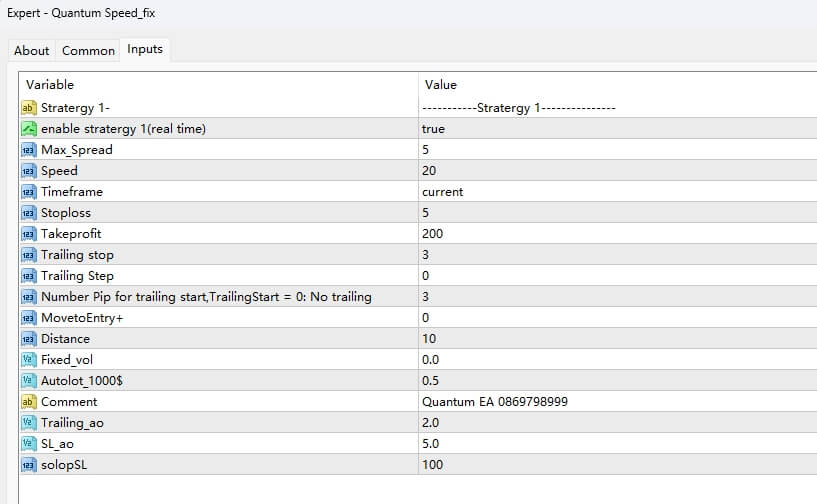The height and width of the screenshot is (504, 817).
Task: Click the integer icon next to solopSL
Action: tap(28, 465)
